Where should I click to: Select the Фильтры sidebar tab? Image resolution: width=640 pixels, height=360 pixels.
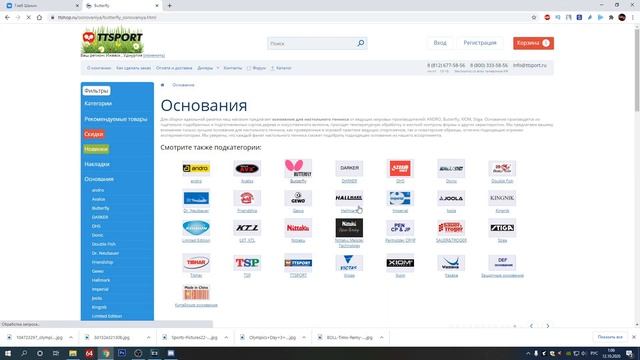96,91
